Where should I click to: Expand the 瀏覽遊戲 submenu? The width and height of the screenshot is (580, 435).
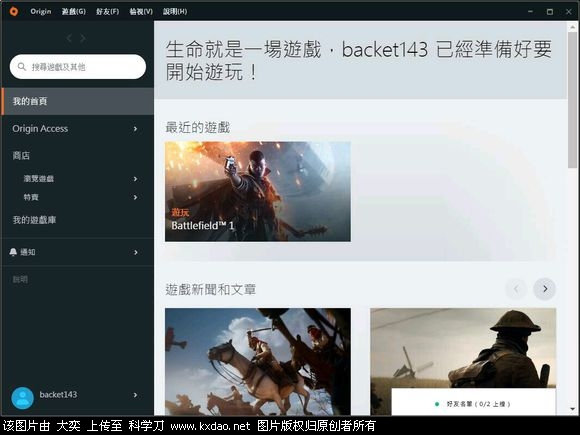[135, 179]
